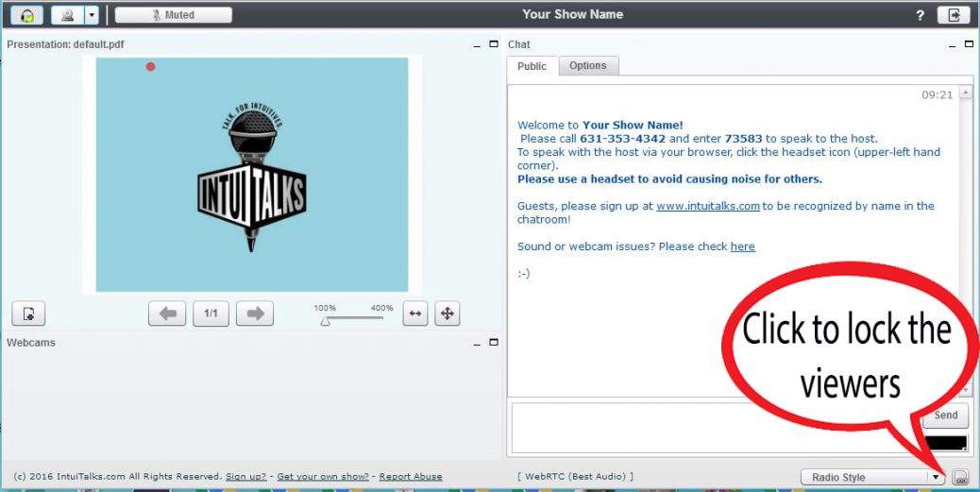980x492 pixels.
Task: Click the phone number 631-353-4342
Action: 622,139
